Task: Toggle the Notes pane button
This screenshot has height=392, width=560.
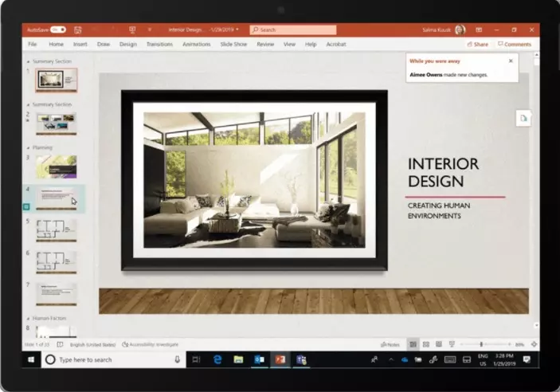Action: coord(390,344)
